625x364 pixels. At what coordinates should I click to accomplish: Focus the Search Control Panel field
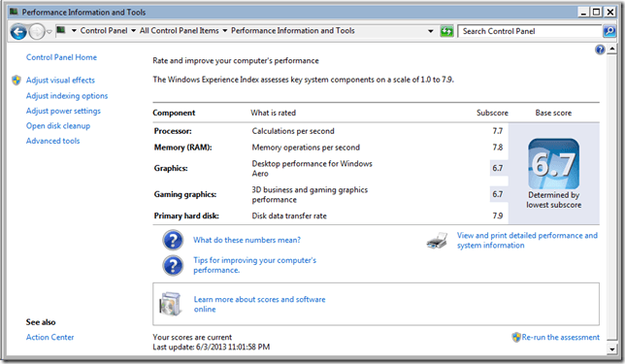click(529, 31)
